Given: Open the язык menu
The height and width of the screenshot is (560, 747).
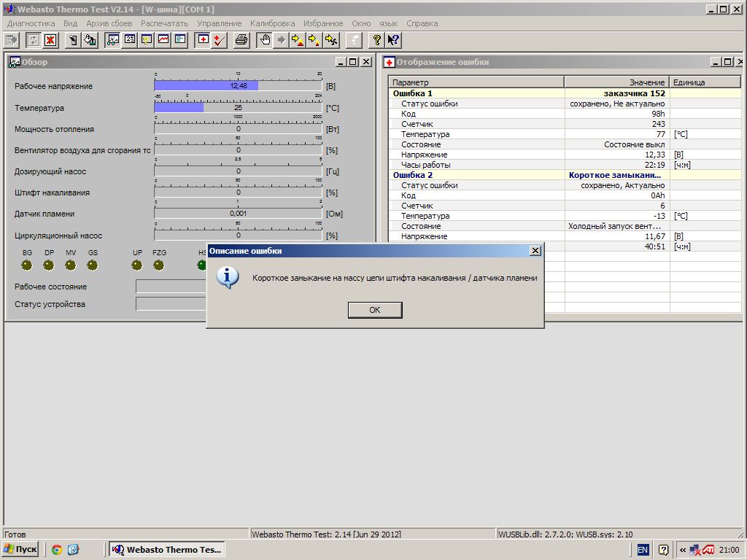Looking at the screenshot, I should tap(389, 23).
